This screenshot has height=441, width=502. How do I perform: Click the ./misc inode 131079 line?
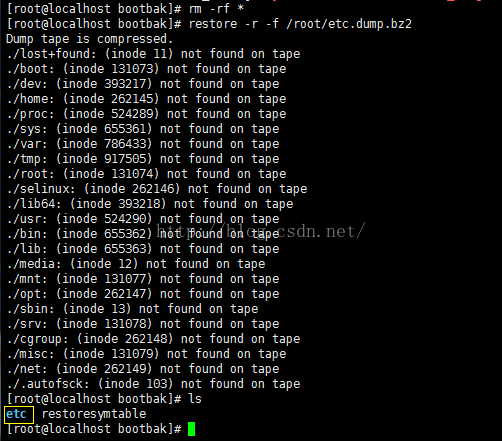146,354
